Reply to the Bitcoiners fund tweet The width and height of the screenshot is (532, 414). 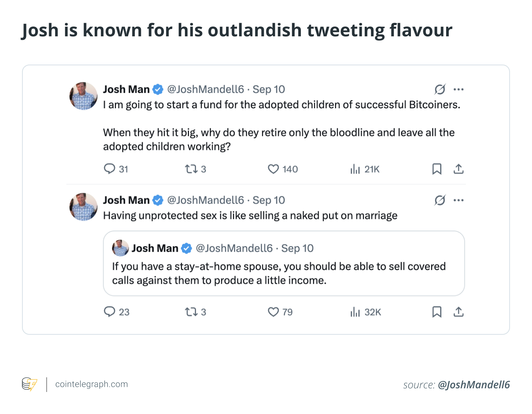(x=110, y=169)
